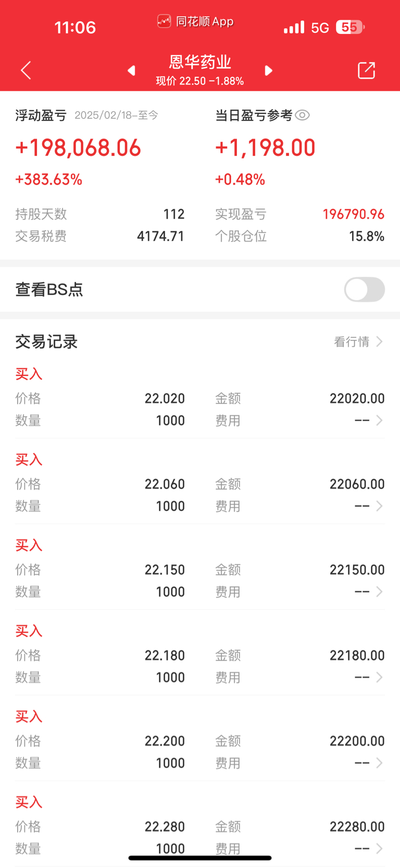Tap the 浮动盈亏 date range 2025/02/18-至今
The width and height of the screenshot is (400, 868).
point(116,115)
